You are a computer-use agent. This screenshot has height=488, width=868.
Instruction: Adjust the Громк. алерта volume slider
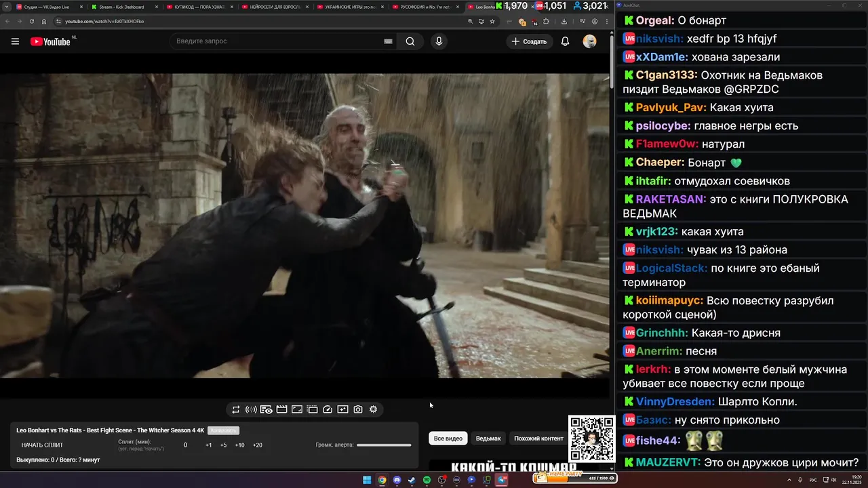[x=384, y=445]
